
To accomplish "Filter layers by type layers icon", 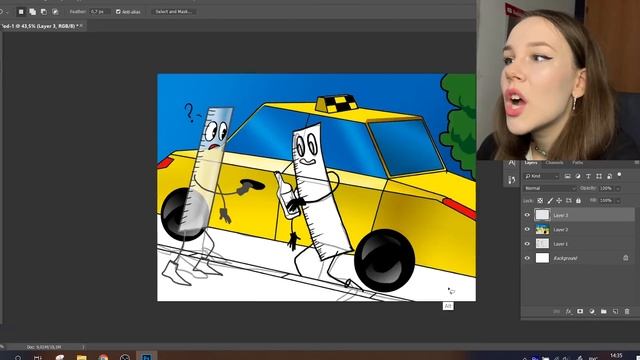I will 588,176.
